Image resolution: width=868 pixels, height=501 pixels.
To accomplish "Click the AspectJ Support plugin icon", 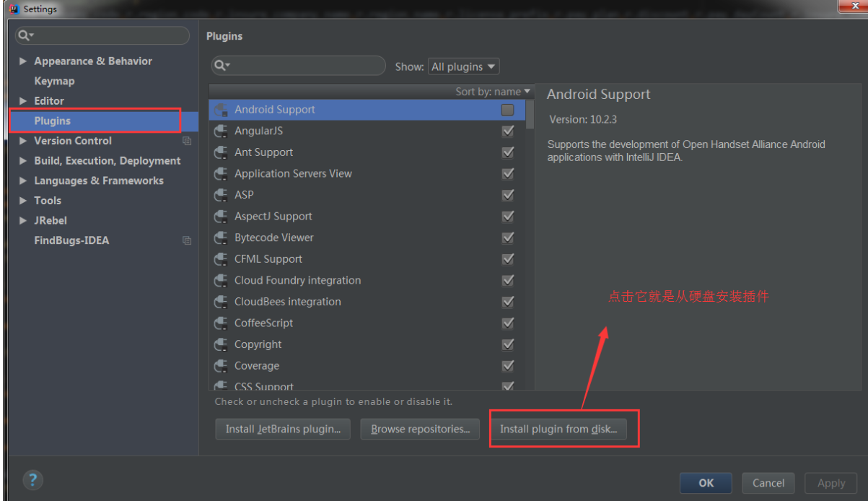I will pos(222,216).
